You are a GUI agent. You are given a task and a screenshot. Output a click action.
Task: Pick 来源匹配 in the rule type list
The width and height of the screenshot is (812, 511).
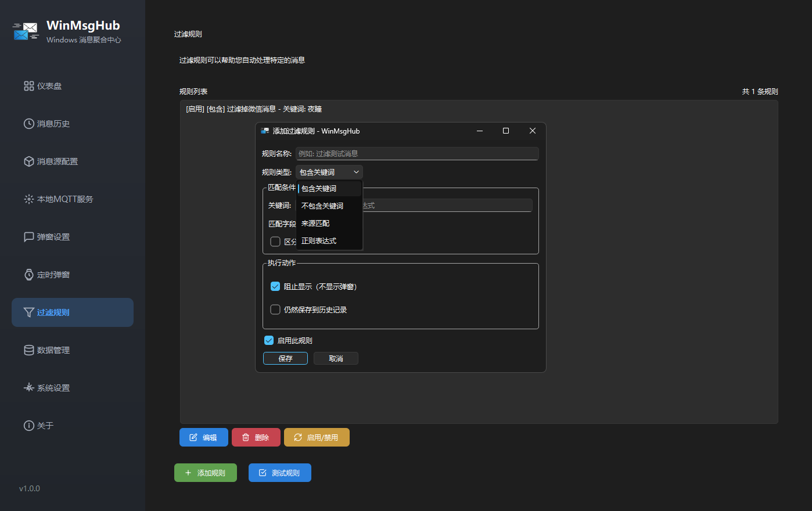coord(315,224)
